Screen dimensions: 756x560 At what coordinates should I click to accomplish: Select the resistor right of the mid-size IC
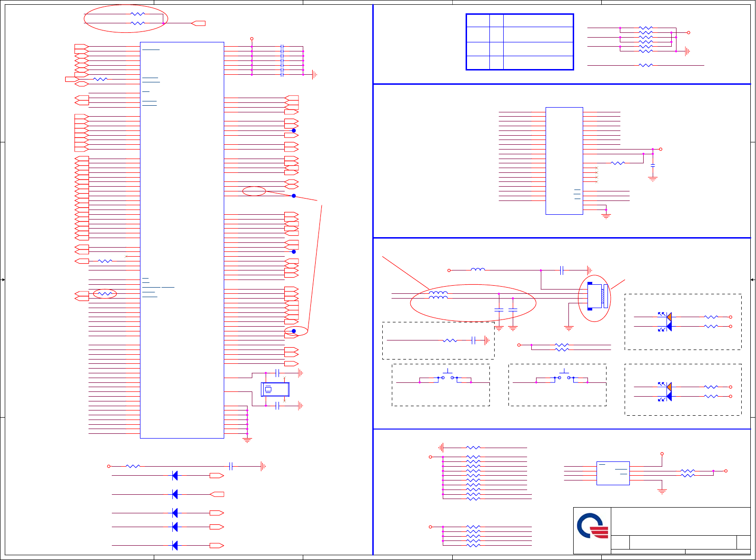coord(618,163)
